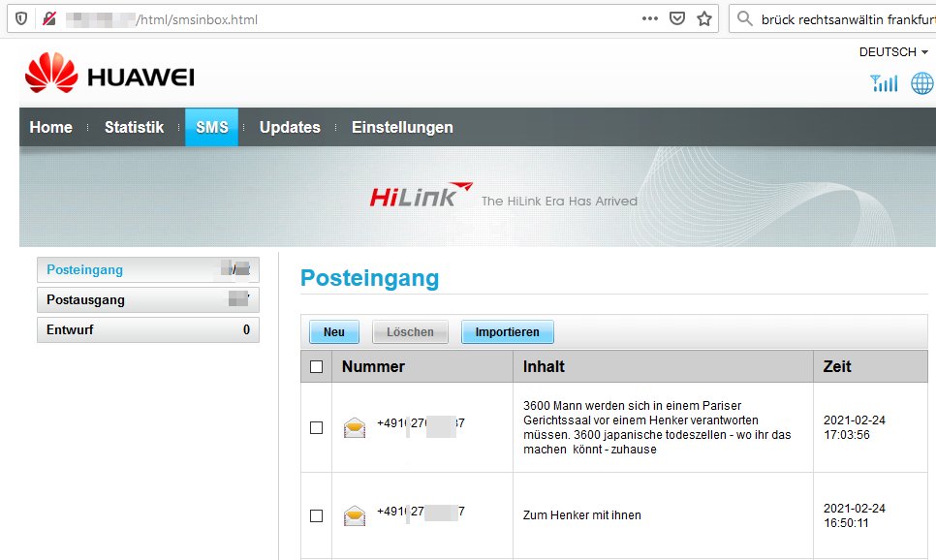
Task: Open Postausgang folder in sidebar
Action: coord(148,299)
